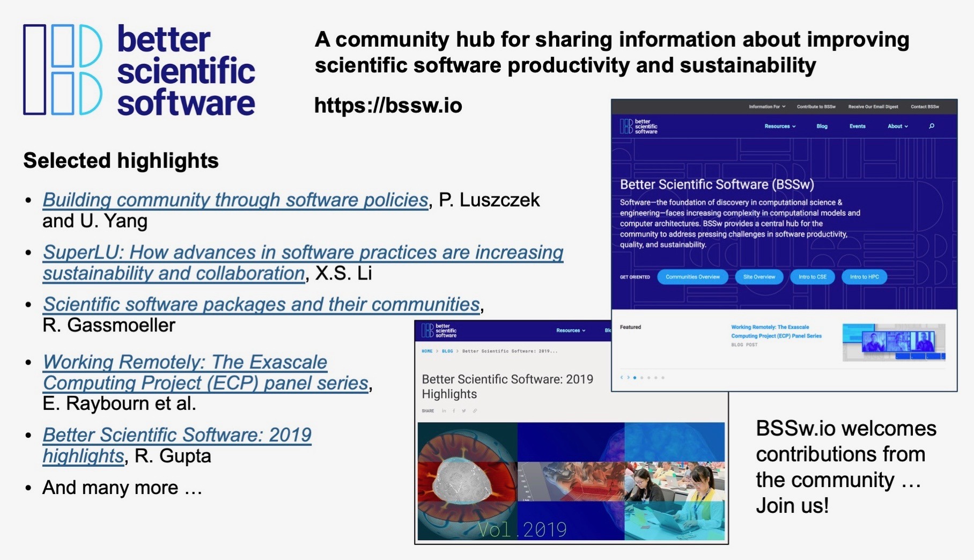This screenshot has height=560, width=974.
Task: Click HOME breadcrumb in 2019 Highlights page
Action: 427,351
